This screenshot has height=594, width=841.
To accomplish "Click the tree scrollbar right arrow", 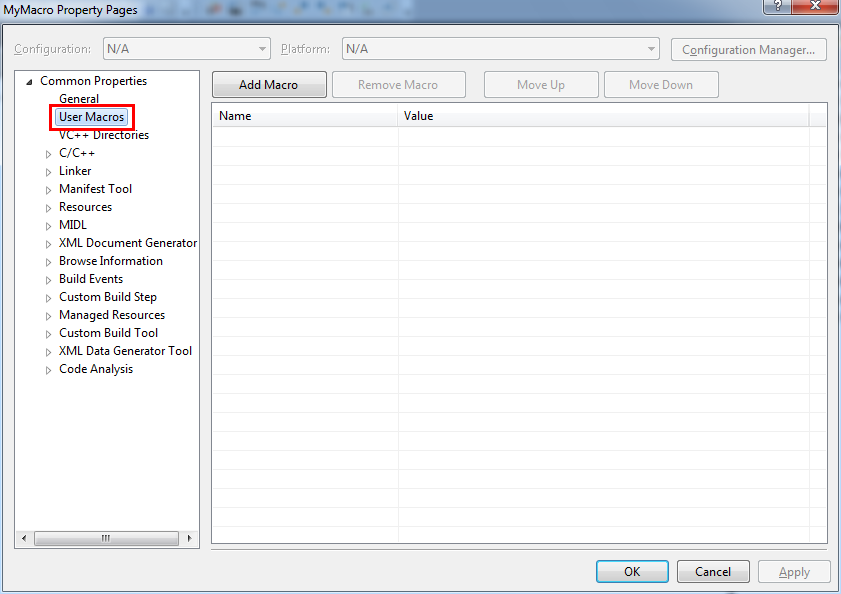I will click(189, 538).
